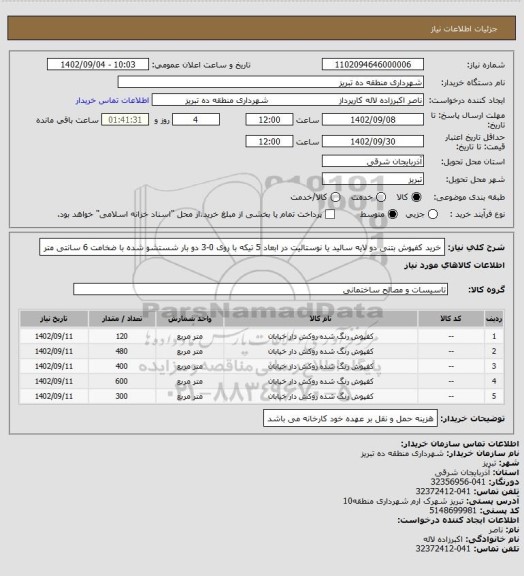
Task: Click the item name in row 5
Action: 320,396
